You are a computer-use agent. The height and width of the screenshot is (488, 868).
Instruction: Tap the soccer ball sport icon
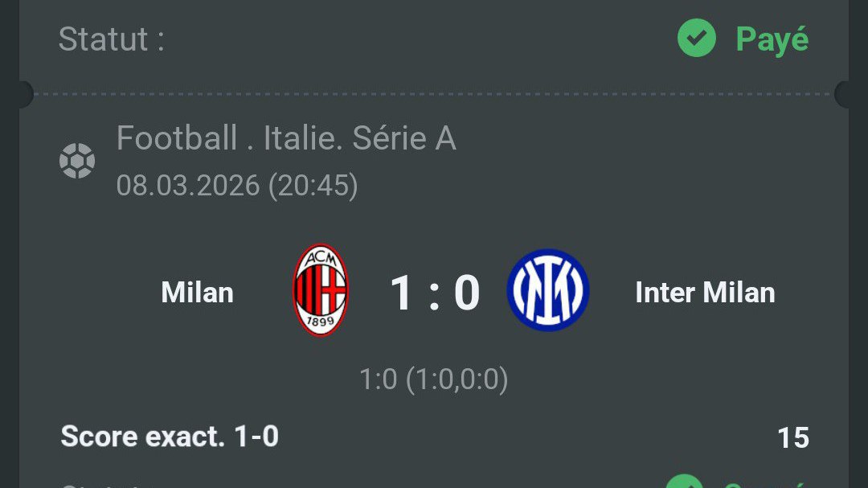coord(77,161)
